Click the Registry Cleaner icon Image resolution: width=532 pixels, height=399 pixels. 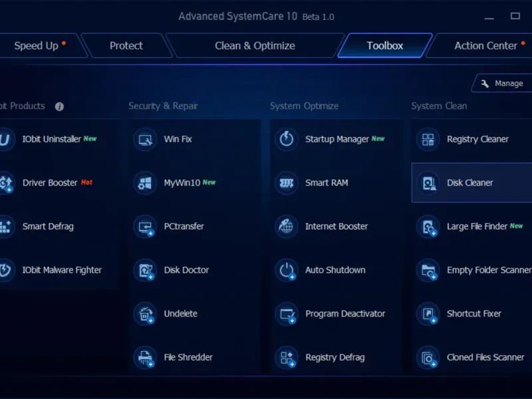[428, 139]
